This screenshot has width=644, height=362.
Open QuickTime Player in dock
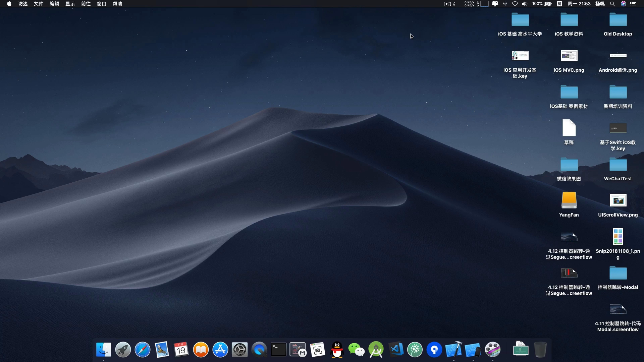(259, 350)
